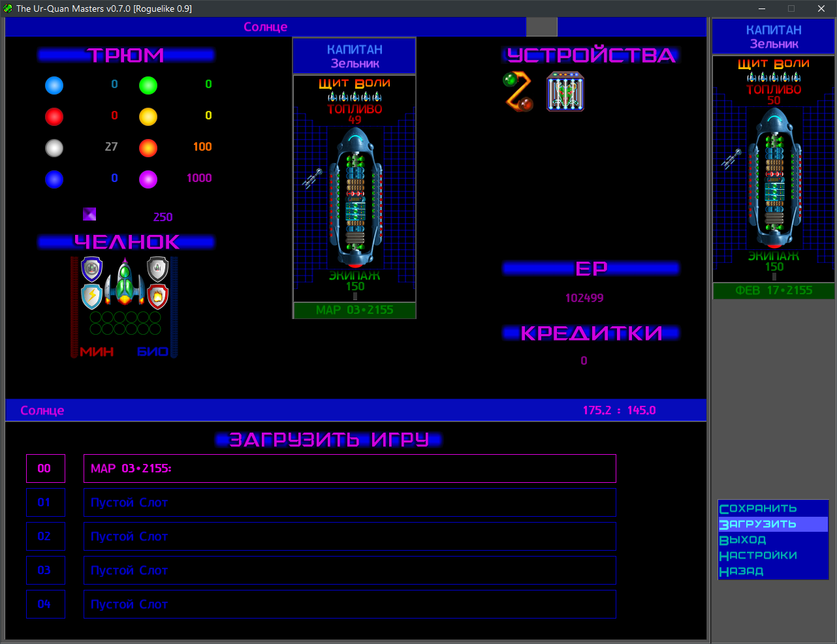
Task: Click the cargo value 1000
Action: click(199, 178)
